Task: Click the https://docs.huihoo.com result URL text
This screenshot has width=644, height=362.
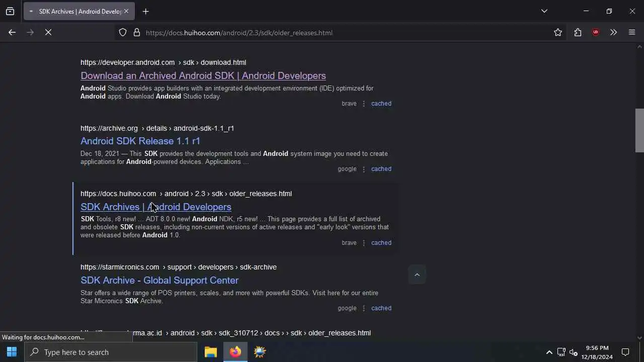Action: 118,194
